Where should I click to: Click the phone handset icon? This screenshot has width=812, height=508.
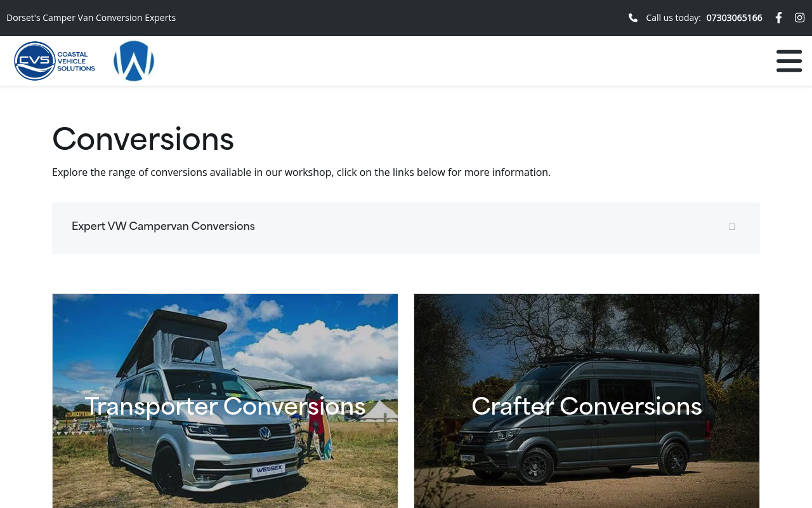(633, 18)
